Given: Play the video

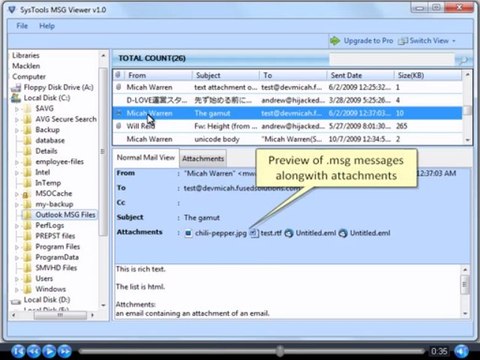Looking at the screenshot, I should pyautogui.click(x=49, y=351).
